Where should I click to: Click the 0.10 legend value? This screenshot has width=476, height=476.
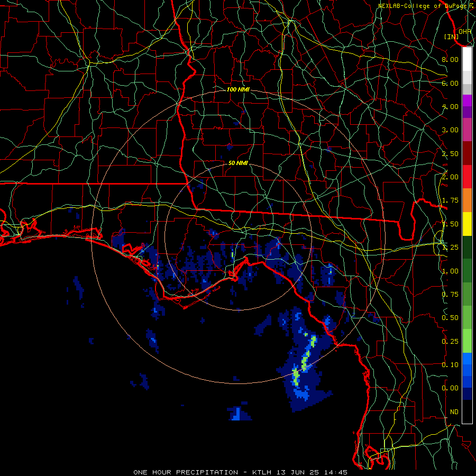click(x=450, y=365)
